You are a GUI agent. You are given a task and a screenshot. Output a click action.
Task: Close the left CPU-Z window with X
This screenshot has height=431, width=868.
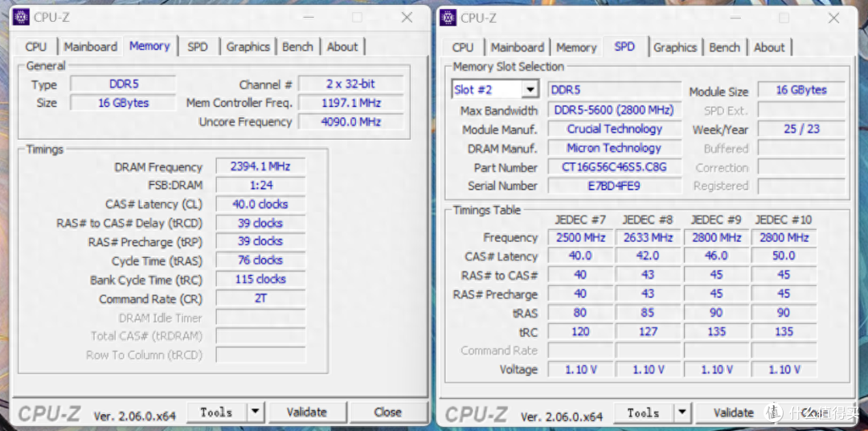tap(407, 17)
